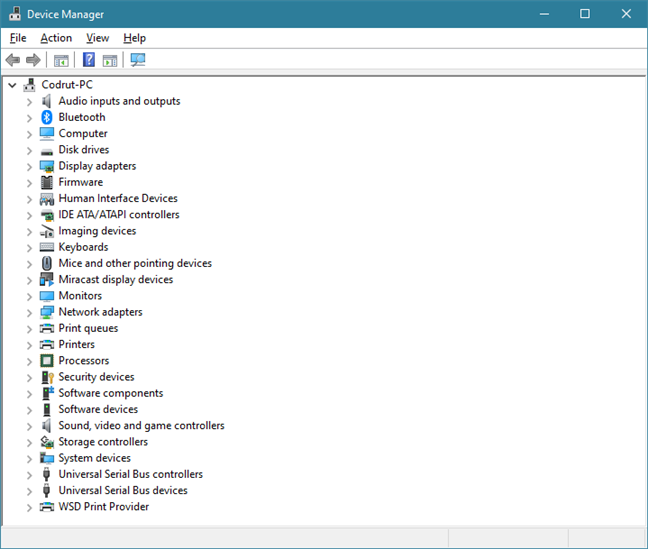Viewport: 648px width, 549px height.
Task: Select Sound, video and game controllers
Action: (141, 425)
